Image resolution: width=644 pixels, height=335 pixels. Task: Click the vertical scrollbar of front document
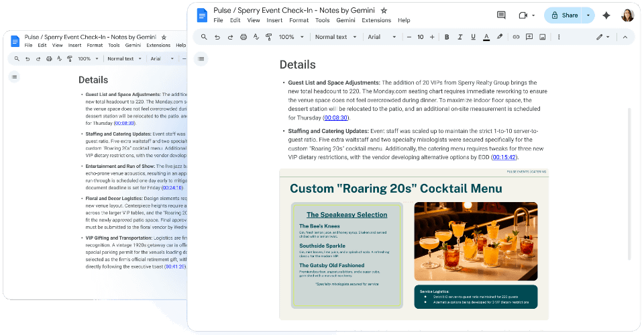pos(629,184)
